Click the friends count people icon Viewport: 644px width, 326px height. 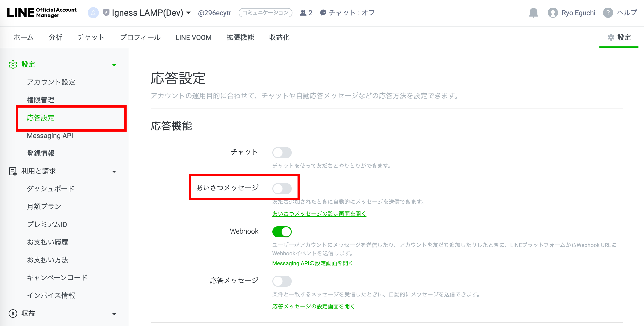click(x=303, y=12)
